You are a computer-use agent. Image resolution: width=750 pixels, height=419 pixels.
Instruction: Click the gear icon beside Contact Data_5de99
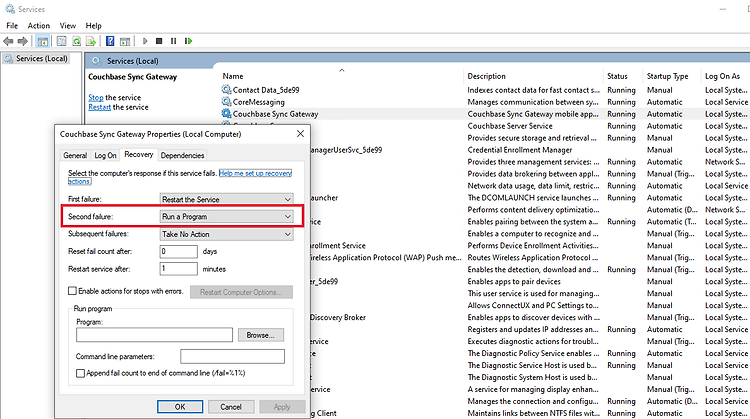pos(226,89)
